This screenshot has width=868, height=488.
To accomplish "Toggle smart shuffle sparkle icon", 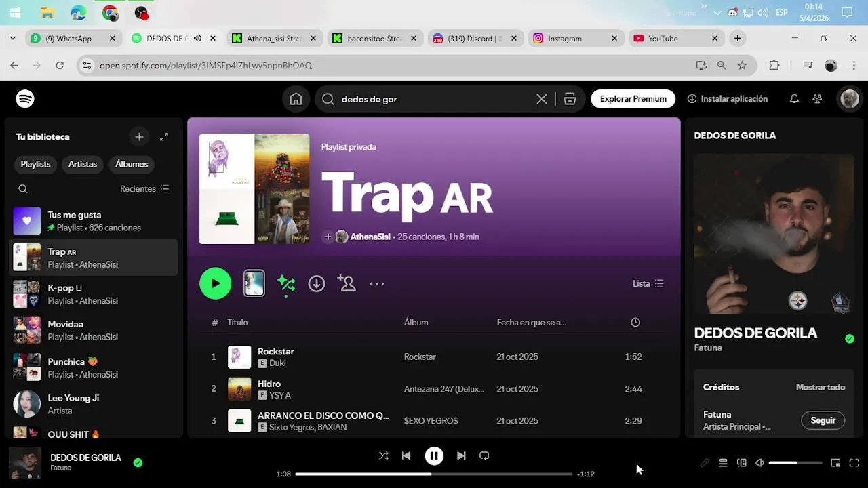I will 286,284.
